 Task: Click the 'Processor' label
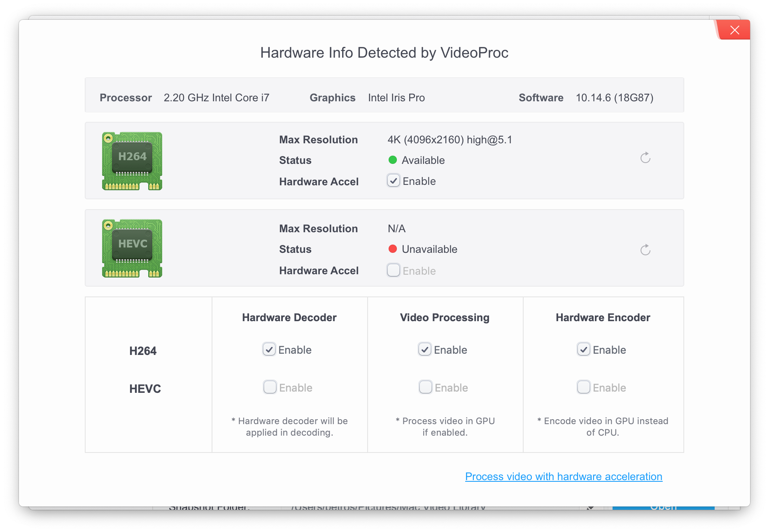point(126,98)
